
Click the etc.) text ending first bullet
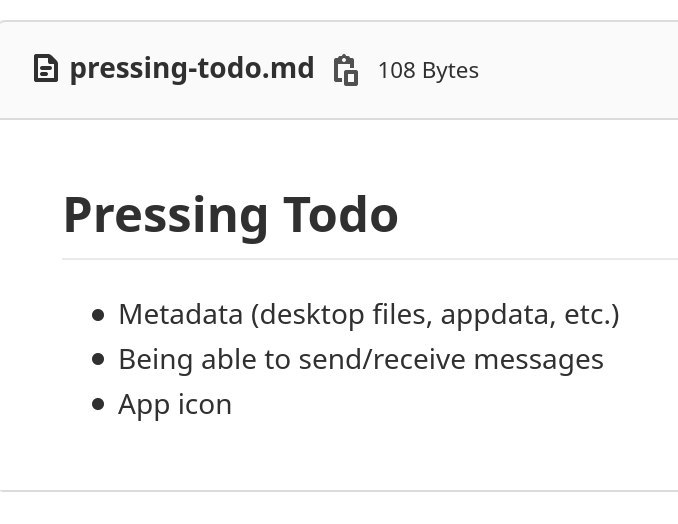pyautogui.click(x=592, y=315)
